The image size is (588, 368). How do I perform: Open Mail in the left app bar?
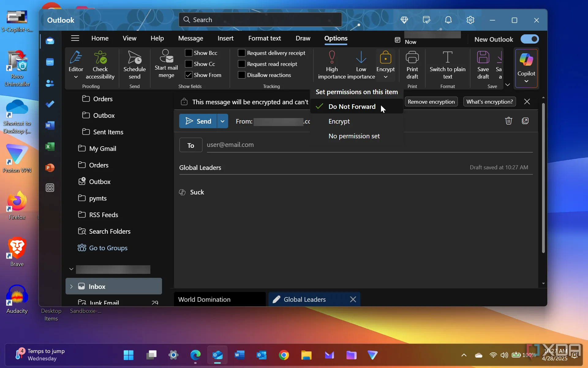click(x=50, y=41)
